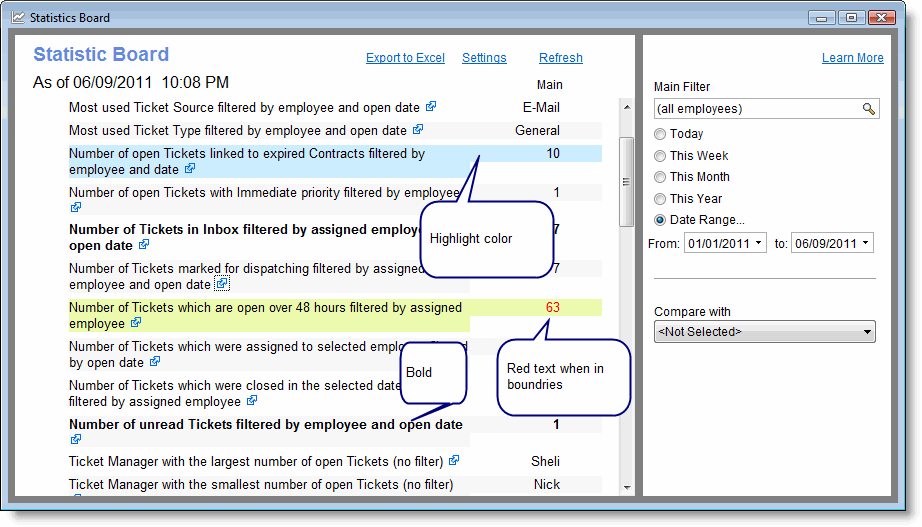Click link icon after expired Contracts statistic
Screen dimensions: 922x527
click(190, 170)
